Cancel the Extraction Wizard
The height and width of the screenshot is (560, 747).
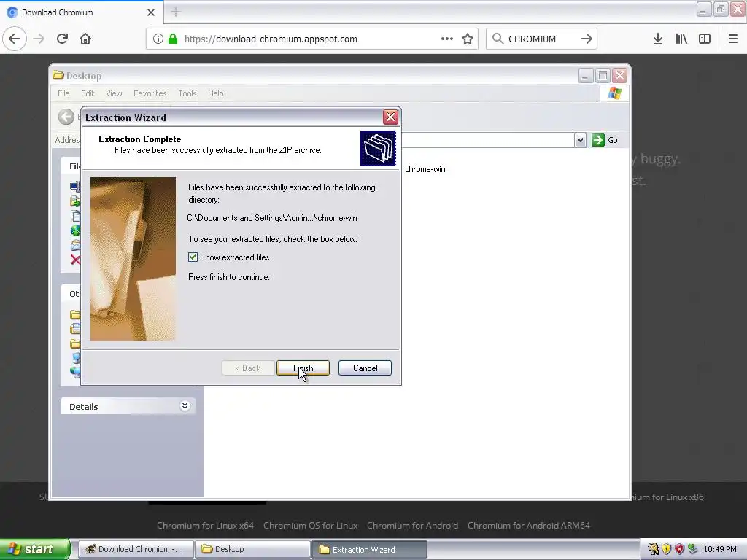(365, 368)
